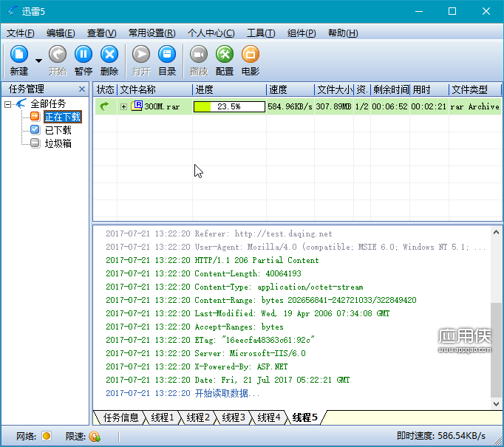Switch to the 线程4 tab
This screenshot has width=504, height=447.
(x=269, y=417)
